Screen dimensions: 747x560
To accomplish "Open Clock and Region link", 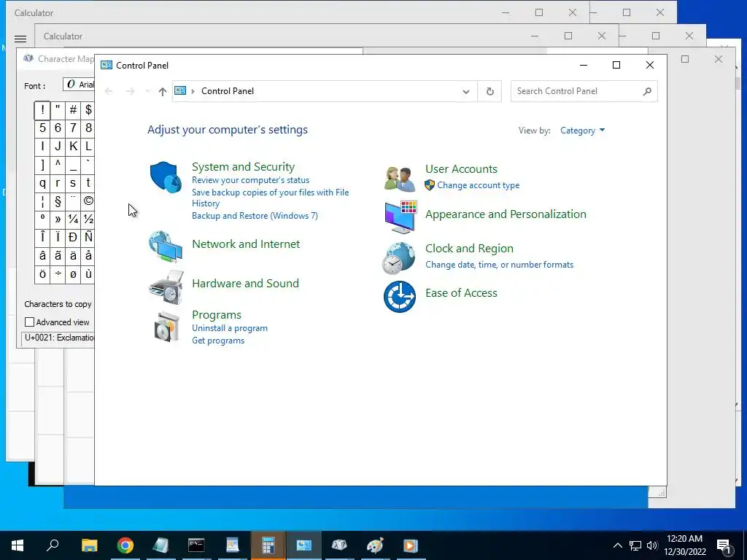I will coord(469,249).
